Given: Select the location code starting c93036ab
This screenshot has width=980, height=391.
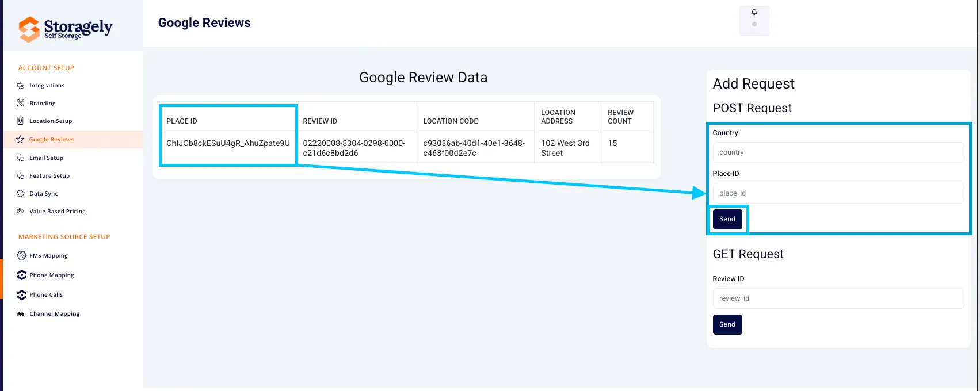Looking at the screenshot, I should coord(474,148).
